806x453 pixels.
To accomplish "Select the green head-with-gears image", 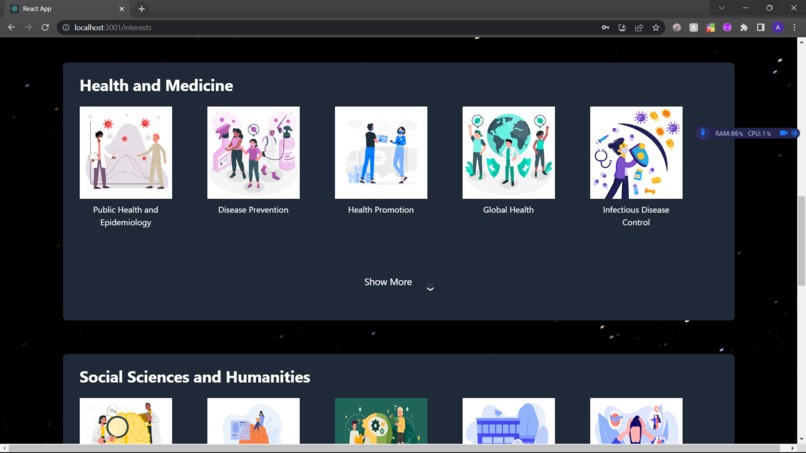I will pos(381,421).
